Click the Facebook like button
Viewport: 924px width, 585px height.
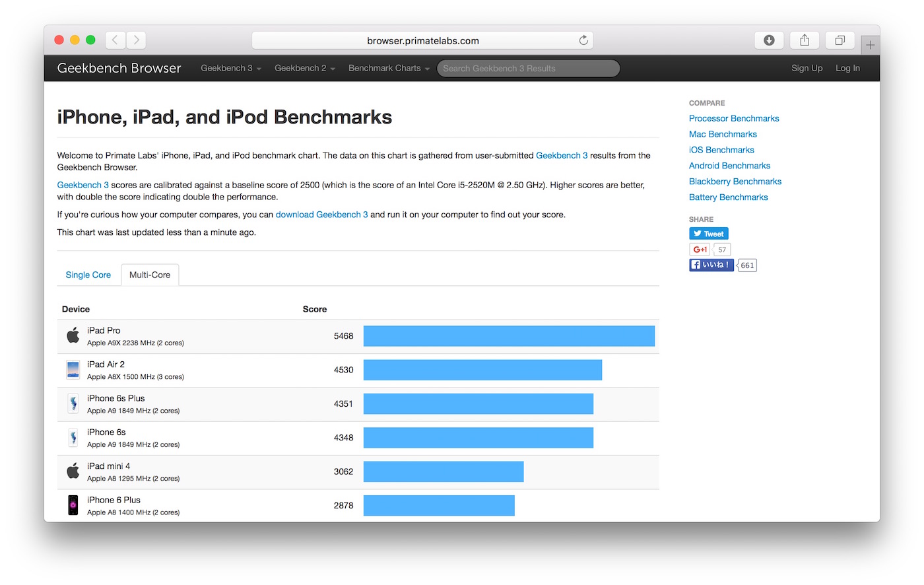[711, 265]
